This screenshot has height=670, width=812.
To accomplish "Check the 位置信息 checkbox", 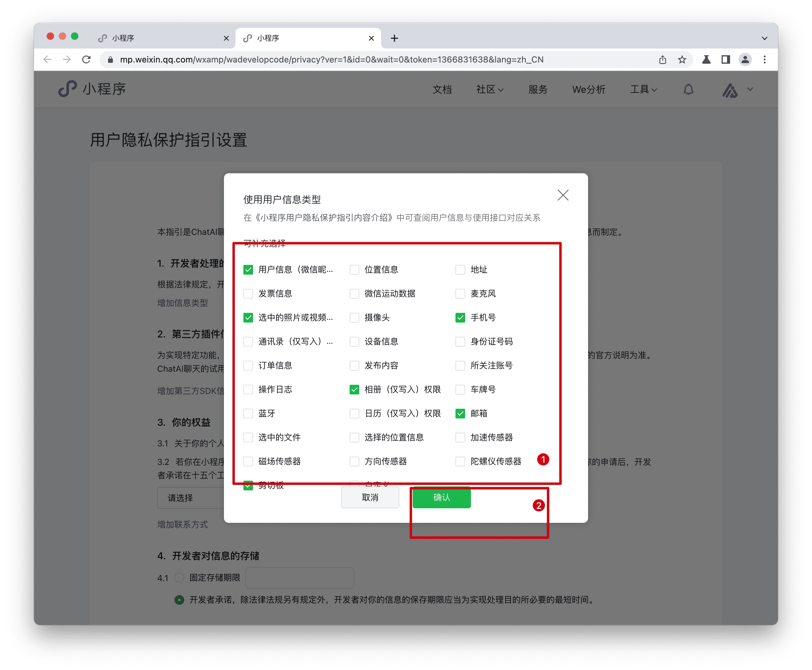I will tap(354, 269).
